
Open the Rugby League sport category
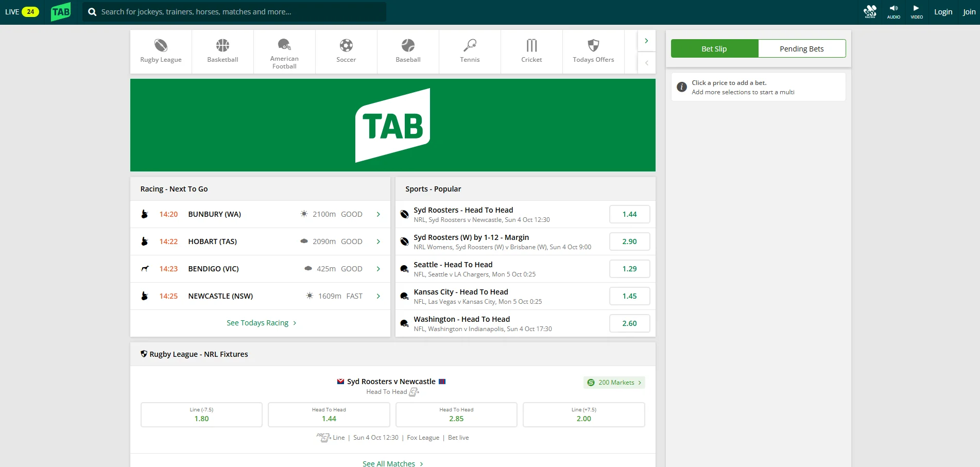161,51
